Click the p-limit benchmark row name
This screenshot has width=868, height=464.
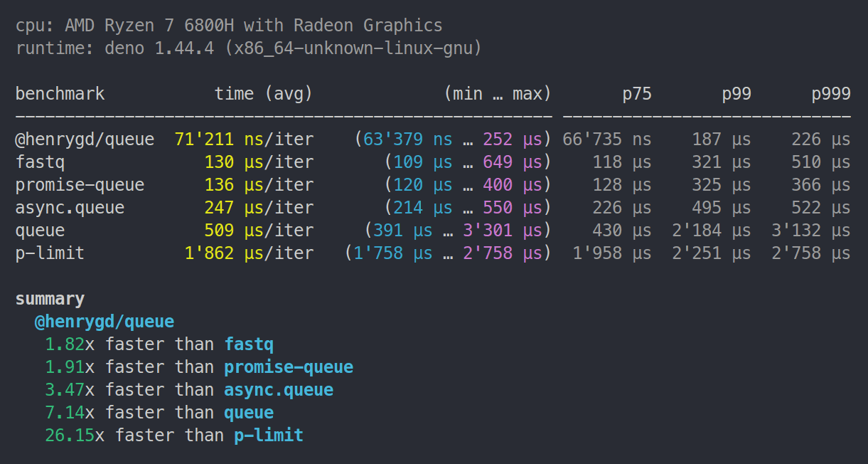50,253
